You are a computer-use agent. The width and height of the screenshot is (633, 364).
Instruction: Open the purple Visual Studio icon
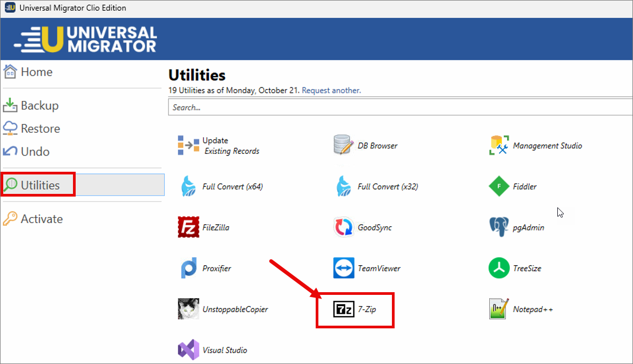coord(189,349)
